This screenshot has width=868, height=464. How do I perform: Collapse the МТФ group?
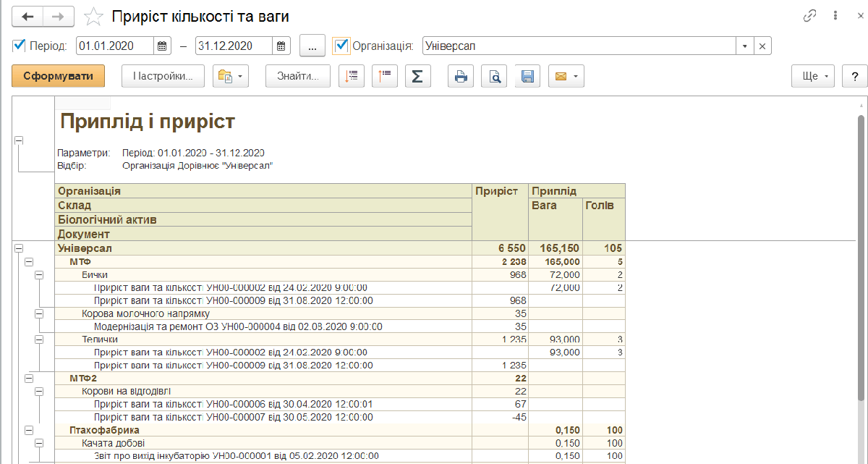pyautogui.click(x=29, y=261)
